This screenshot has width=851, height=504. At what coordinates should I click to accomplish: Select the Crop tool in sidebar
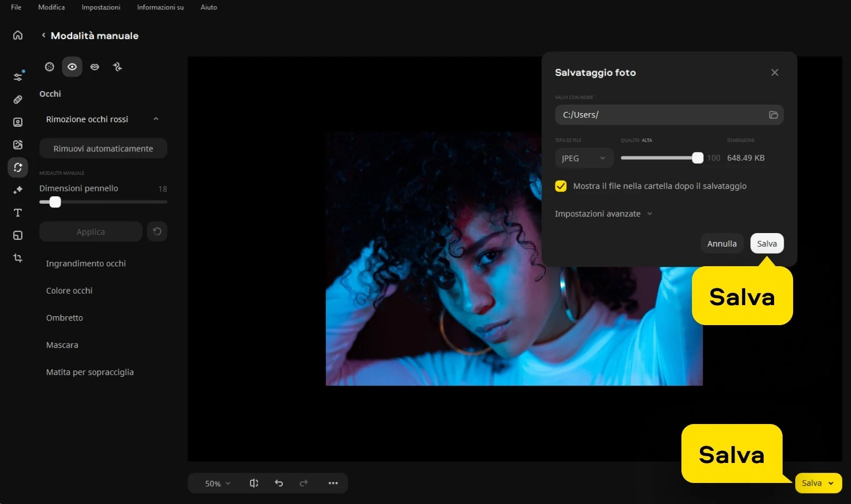click(18, 258)
